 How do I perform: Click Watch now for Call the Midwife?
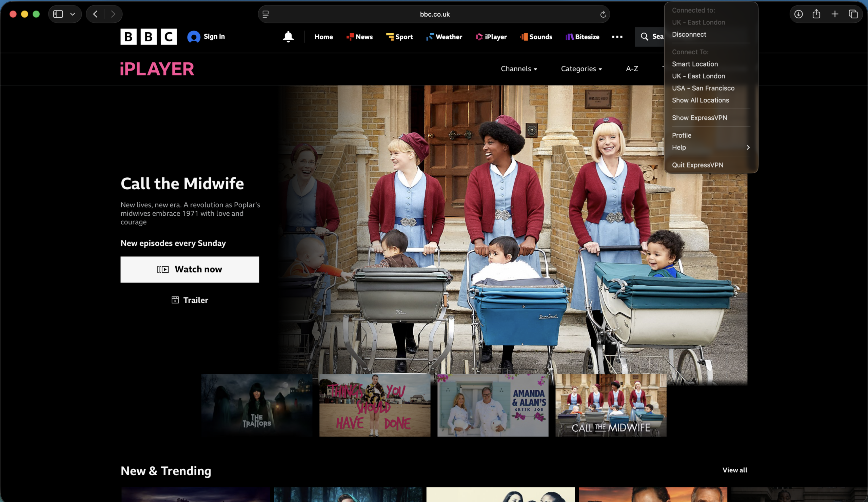pyautogui.click(x=190, y=269)
